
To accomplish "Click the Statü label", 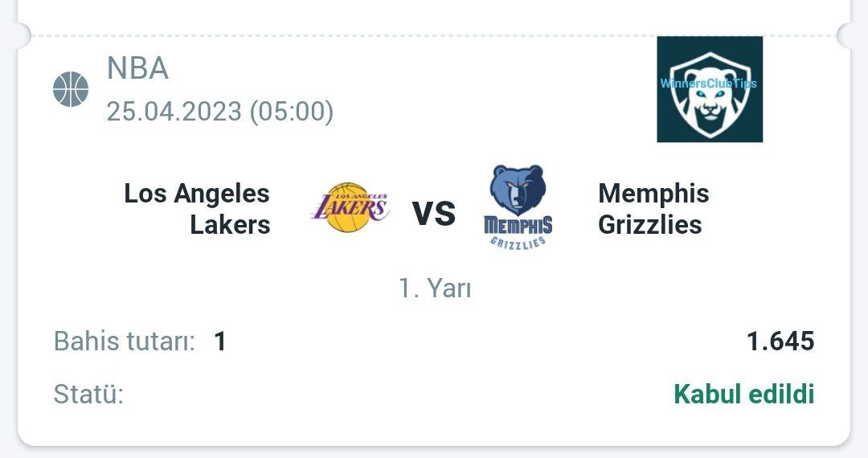I will point(88,395).
